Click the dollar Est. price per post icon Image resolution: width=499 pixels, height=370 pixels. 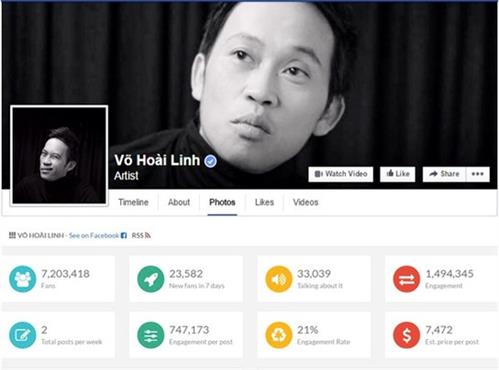(x=406, y=335)
